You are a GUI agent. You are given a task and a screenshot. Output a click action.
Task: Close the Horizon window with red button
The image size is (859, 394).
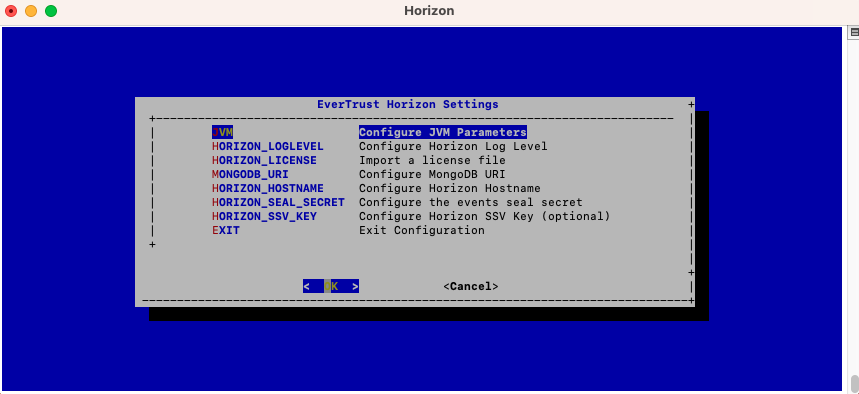pyautogui.click(x=10, y=10)
